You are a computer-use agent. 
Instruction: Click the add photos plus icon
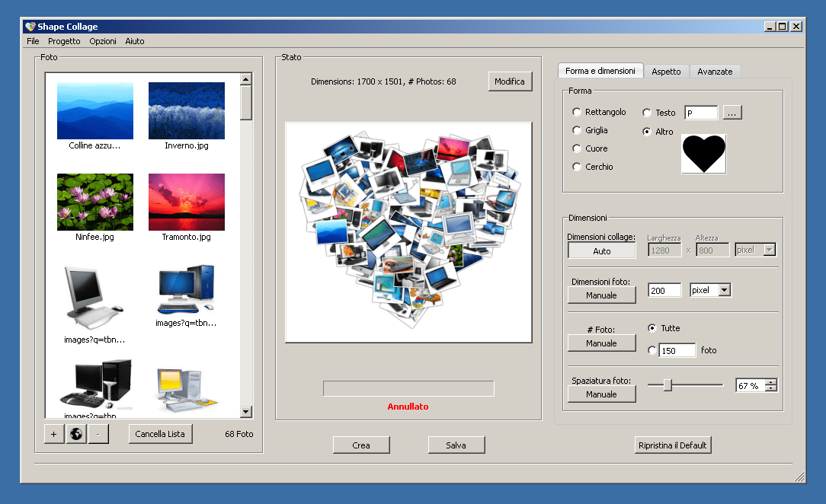pyautogui.click(x=52, y=433)
